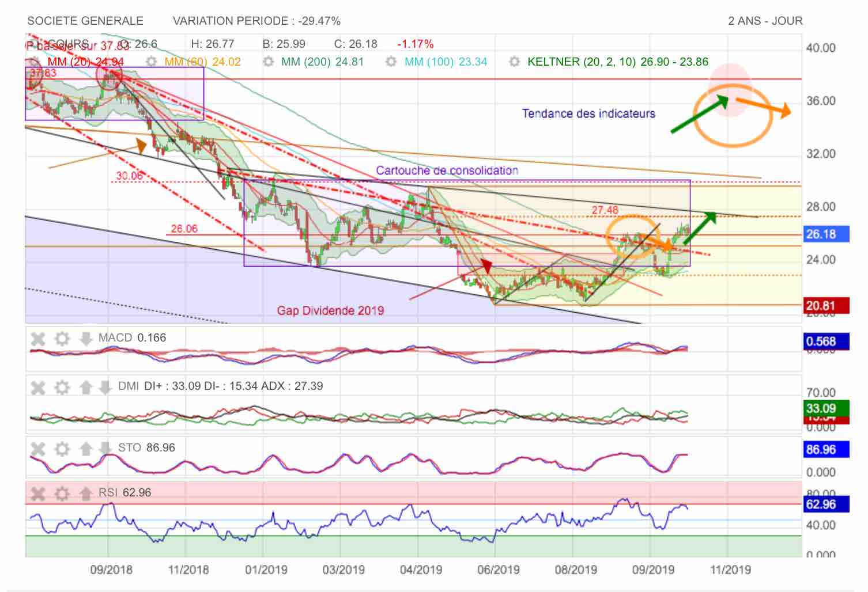Remove the STO indicator panel
The width and height of the screenshot is (868, 592).
click(38, 449)
